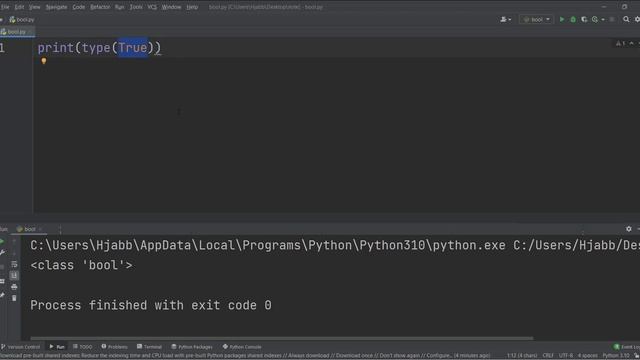Open the Refactor menu
640x360 pixels.
tap(100, 7)
